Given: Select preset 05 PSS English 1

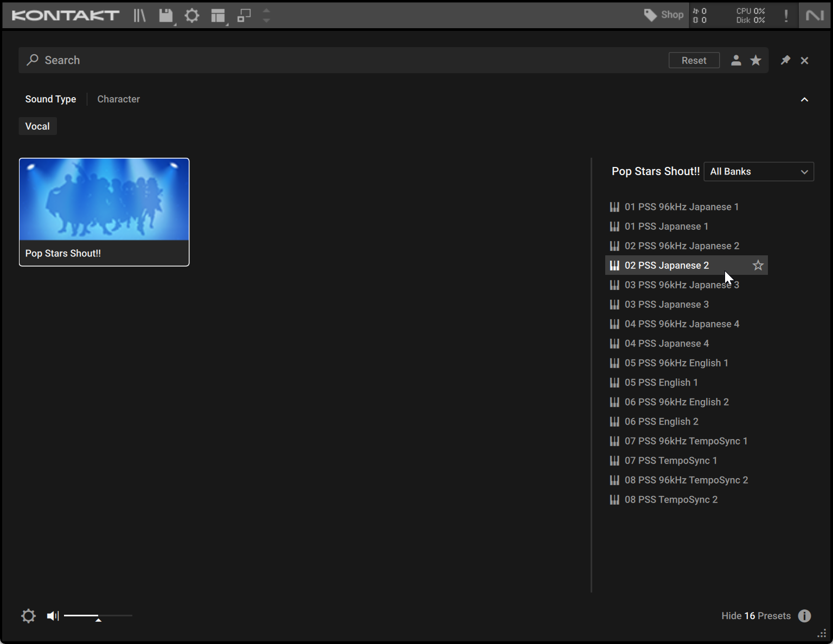Looking at the screenshot, I should (x=687, y=382).
